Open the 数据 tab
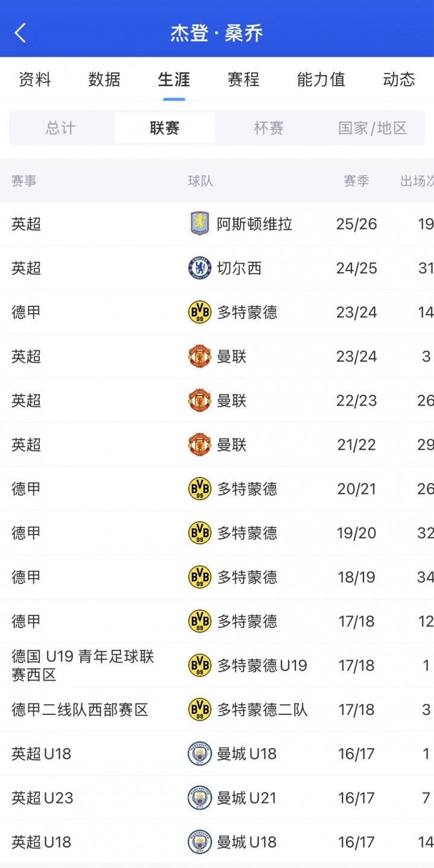Viewport: 434px width, 868px height. [x=104, y=80]
